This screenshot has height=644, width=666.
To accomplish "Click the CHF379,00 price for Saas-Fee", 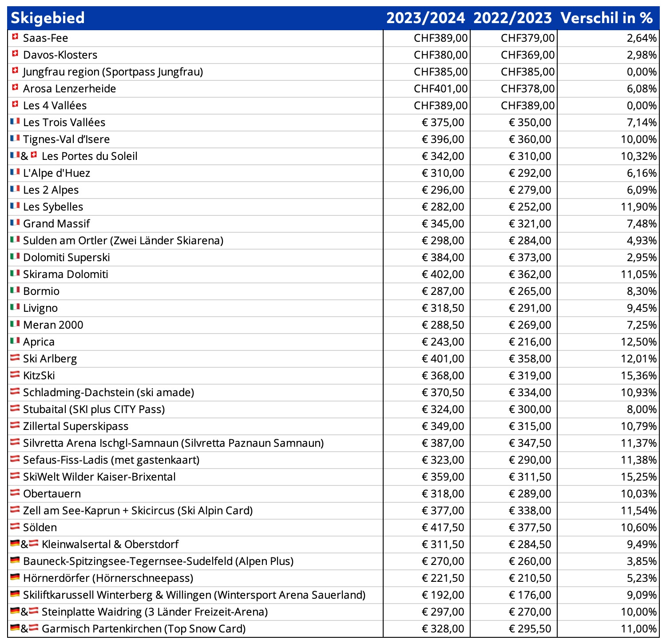I will [x=527, y=38].
